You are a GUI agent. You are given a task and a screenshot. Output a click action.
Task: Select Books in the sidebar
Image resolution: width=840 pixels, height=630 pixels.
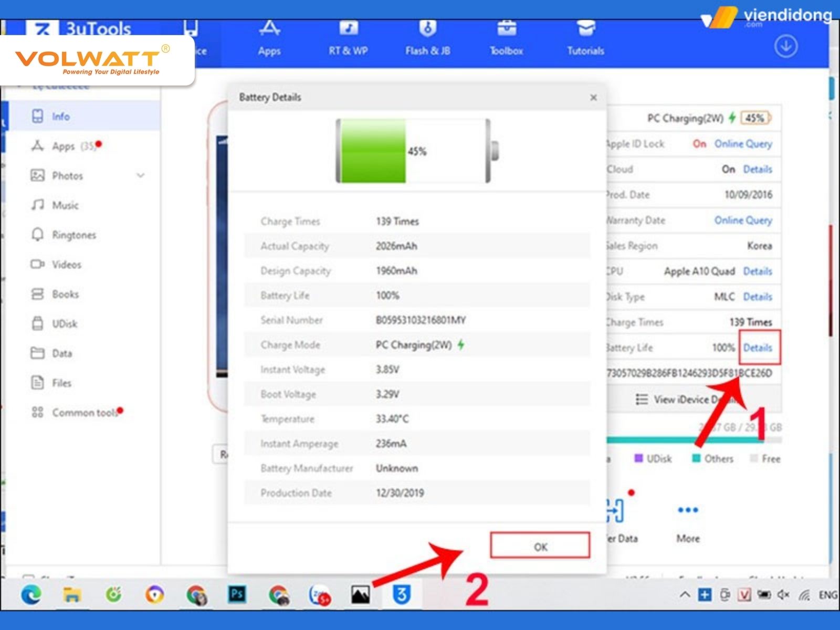click(x=65, y=294)
